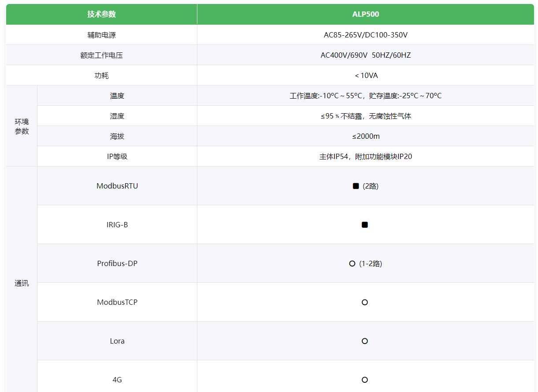Click the humidity value ≤95% 不结露
Image resolution: width=538 pixels, height=392 pixels.
[x=365, y=116]
